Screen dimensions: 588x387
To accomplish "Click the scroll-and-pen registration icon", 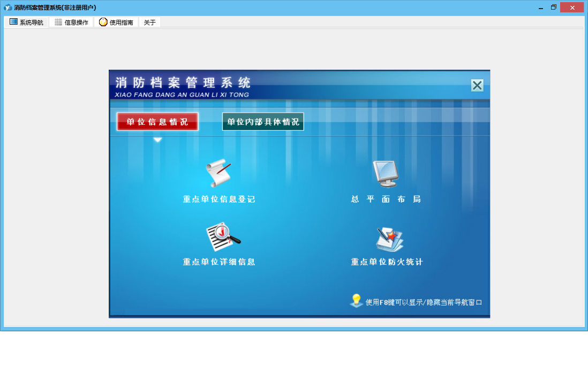I will [218, 173].
